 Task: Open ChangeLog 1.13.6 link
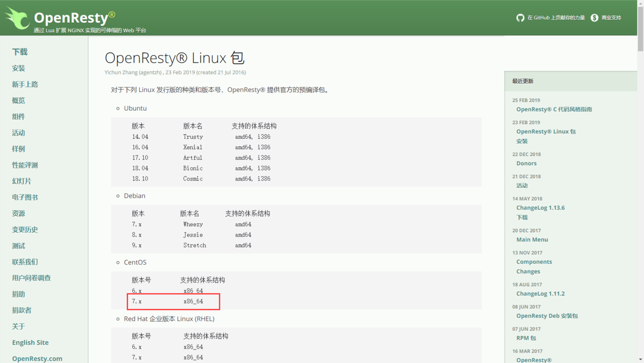coord(540,208)
